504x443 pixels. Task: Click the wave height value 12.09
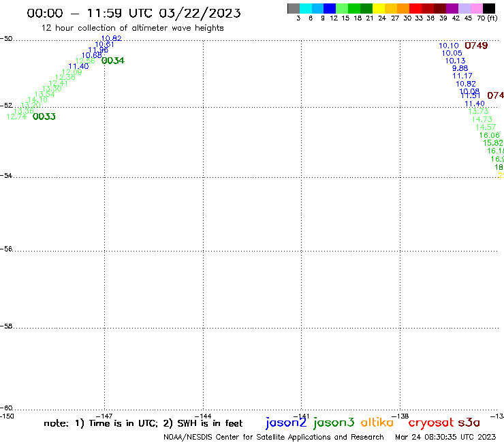coord(72,72)
